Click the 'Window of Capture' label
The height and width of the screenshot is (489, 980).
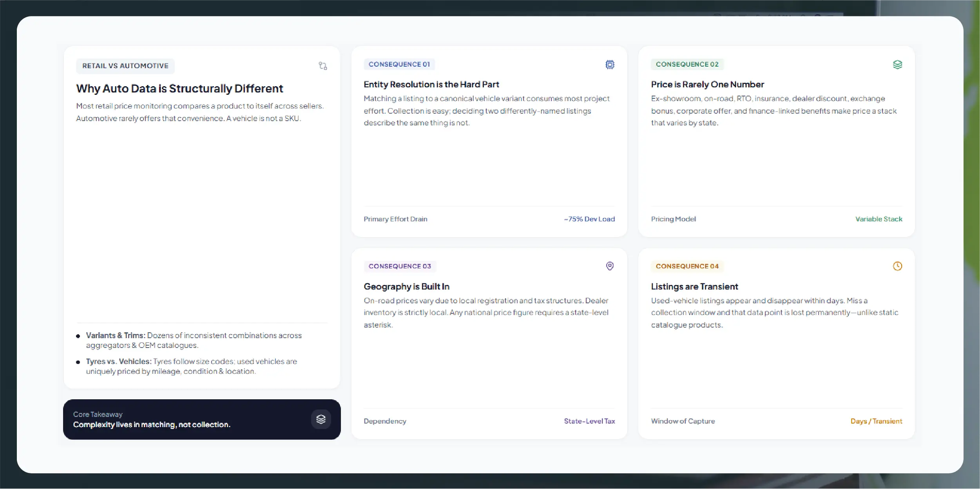click(683, 421)
